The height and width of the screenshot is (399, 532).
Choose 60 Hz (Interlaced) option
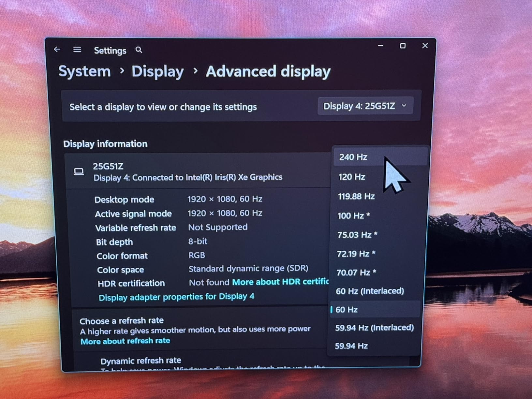click(375, 291)
